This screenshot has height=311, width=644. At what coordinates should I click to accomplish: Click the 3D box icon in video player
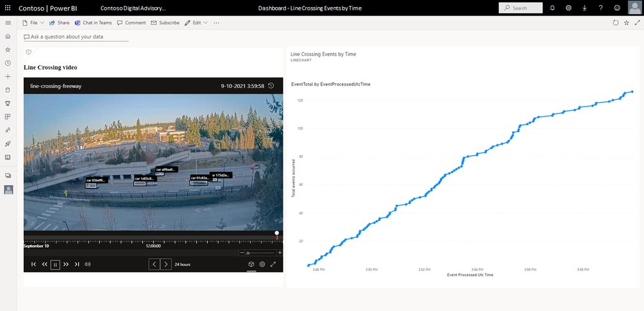pos(251,264)
